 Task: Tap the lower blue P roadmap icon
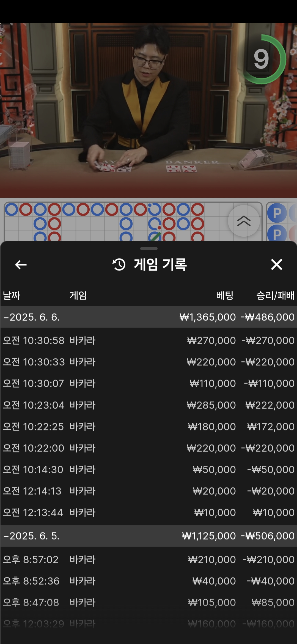(x=277, y=234)
